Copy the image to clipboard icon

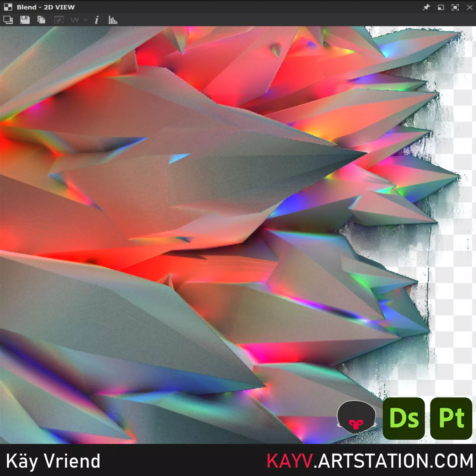pyautogui.click(x=41, y=20)
